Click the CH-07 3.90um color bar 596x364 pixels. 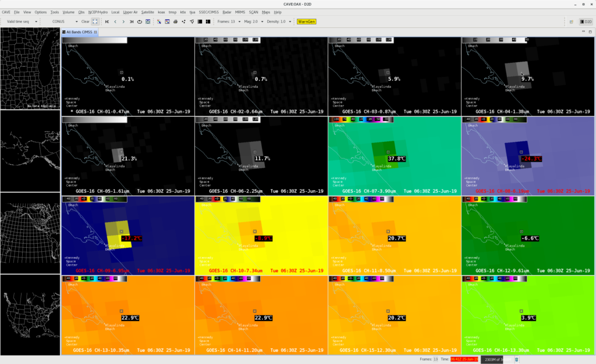pyautogui.click(x=362, y=119)
